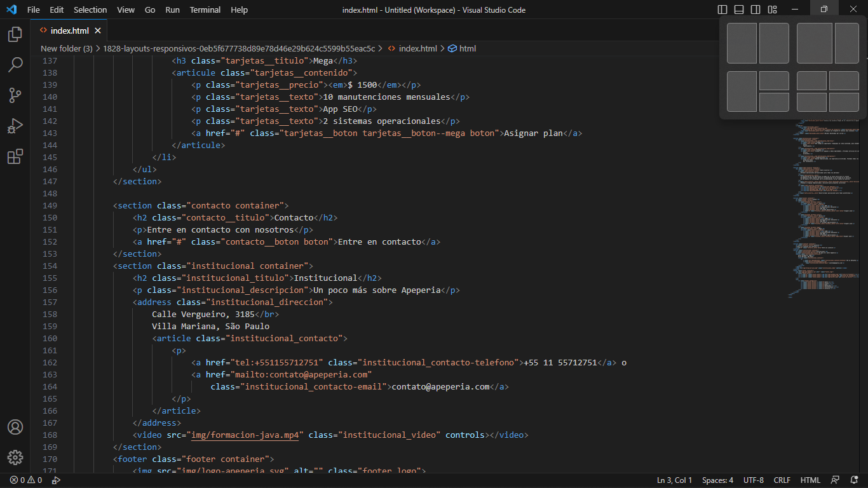Open the Extensions view icon
Image resolution: width=868 pixels, height=488 pixels.
[x=15, y=156]
